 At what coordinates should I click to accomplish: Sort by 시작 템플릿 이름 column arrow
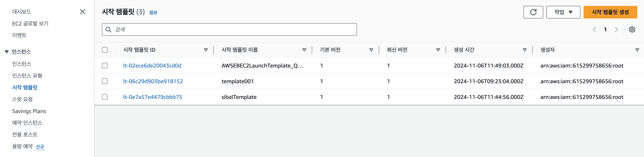click(x=304, y=50)
